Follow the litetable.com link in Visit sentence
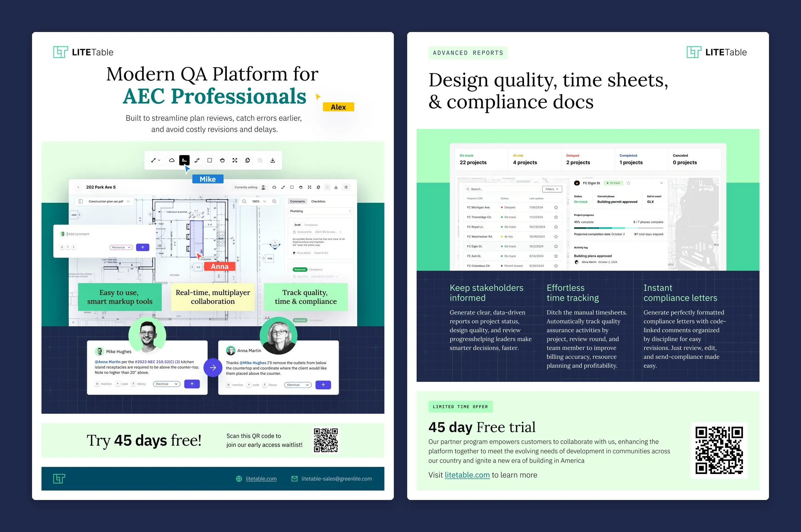This screenshot has width=801, height=532. point(467,475)
